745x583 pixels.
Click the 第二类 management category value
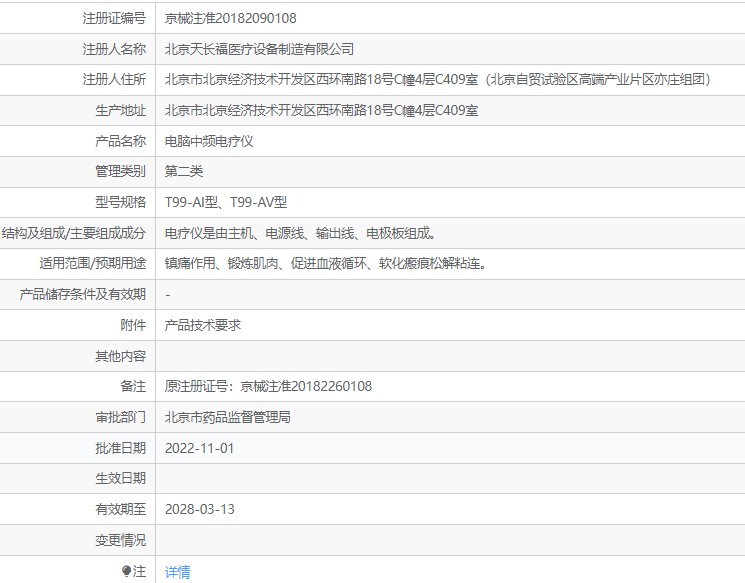click(183, 172)
